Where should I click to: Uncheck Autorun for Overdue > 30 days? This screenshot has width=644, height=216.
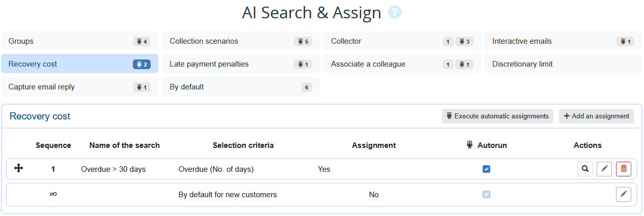(486, 169)
